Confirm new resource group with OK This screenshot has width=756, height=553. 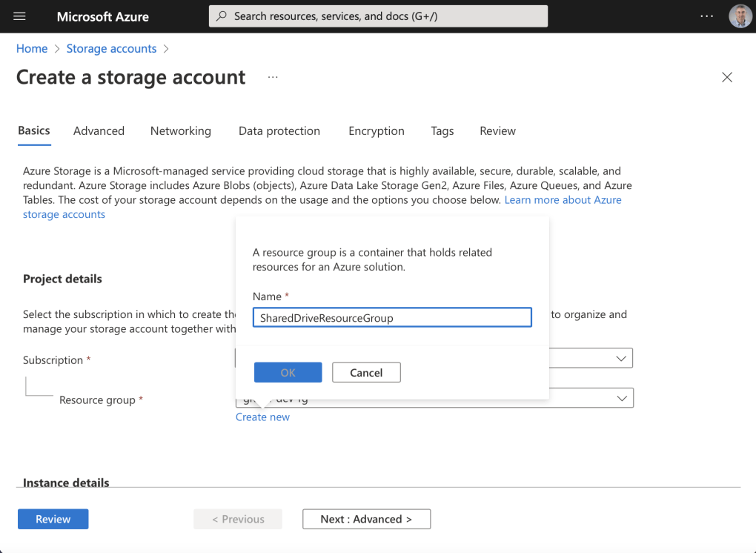[288, 372]
